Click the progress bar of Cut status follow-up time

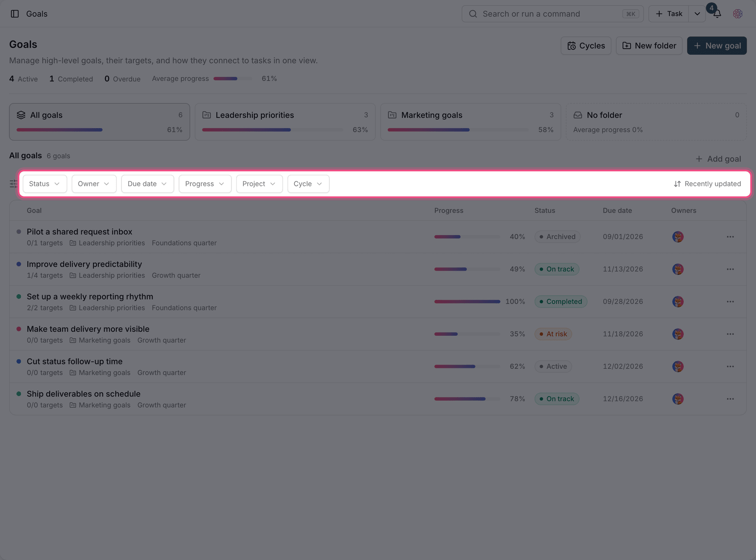(x=467, y=366)
